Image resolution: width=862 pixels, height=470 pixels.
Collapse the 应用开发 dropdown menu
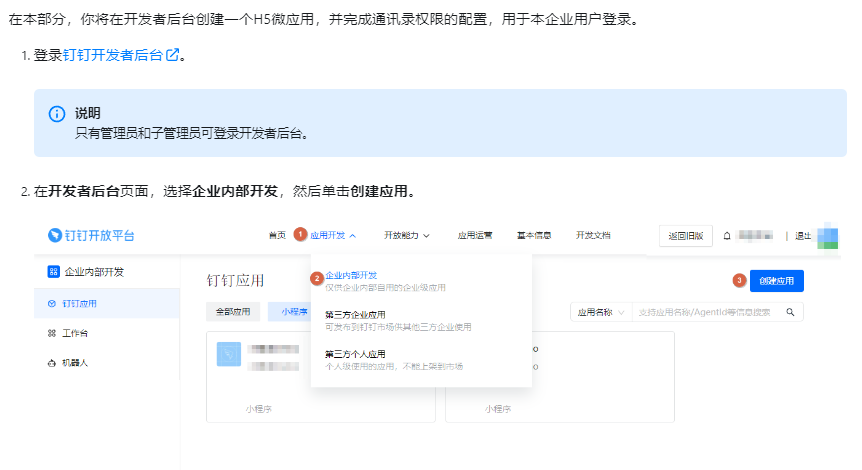[x=333, y=235]
